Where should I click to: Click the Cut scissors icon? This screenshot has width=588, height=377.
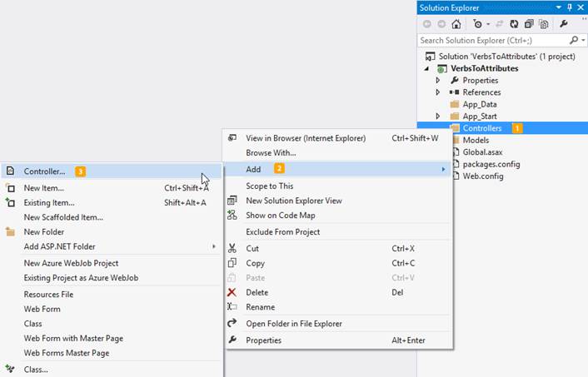pos(232,248)
